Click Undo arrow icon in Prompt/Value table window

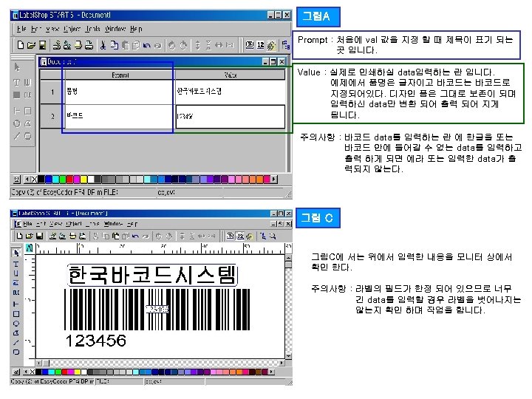[146, 45]
